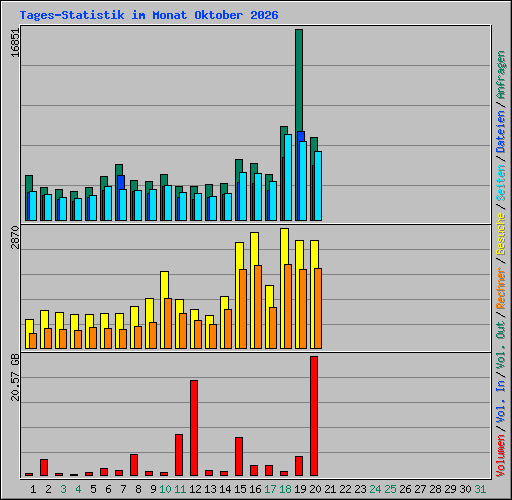Click day label 27 on the x-axis
The height and width of the screenshot is (500, 512).
(421, 489)
